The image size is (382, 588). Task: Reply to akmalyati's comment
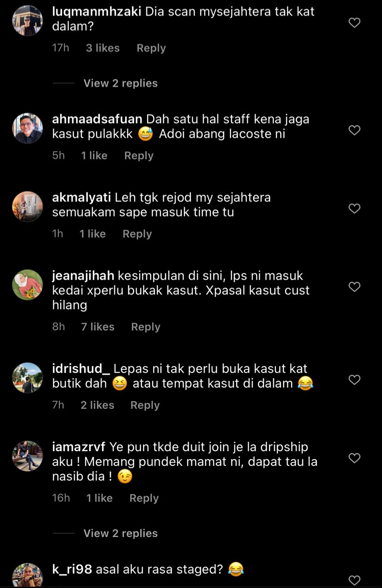(137, 234)
